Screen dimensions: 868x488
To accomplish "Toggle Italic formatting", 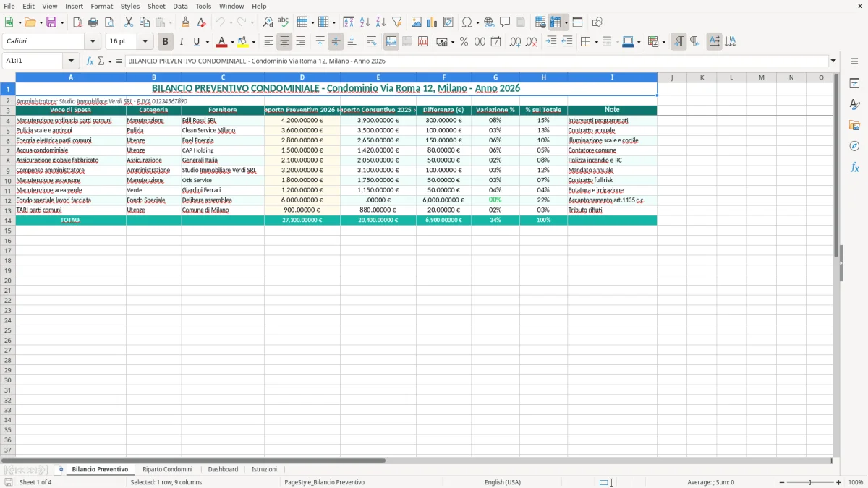I will click(x=181, y=42).
